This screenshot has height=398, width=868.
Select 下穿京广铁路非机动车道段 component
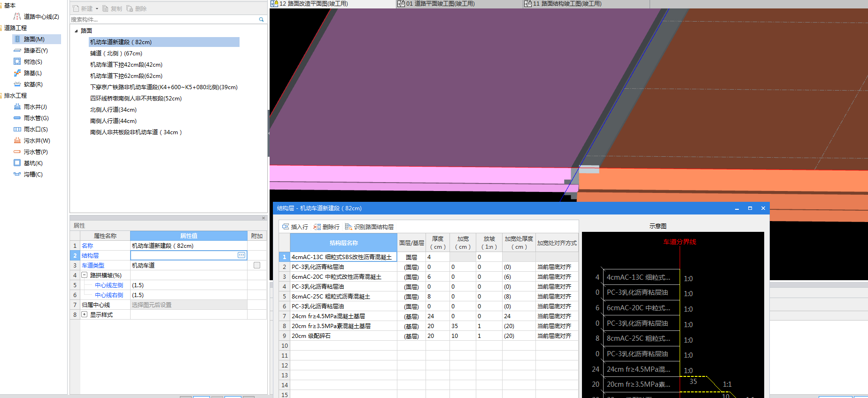164,87
